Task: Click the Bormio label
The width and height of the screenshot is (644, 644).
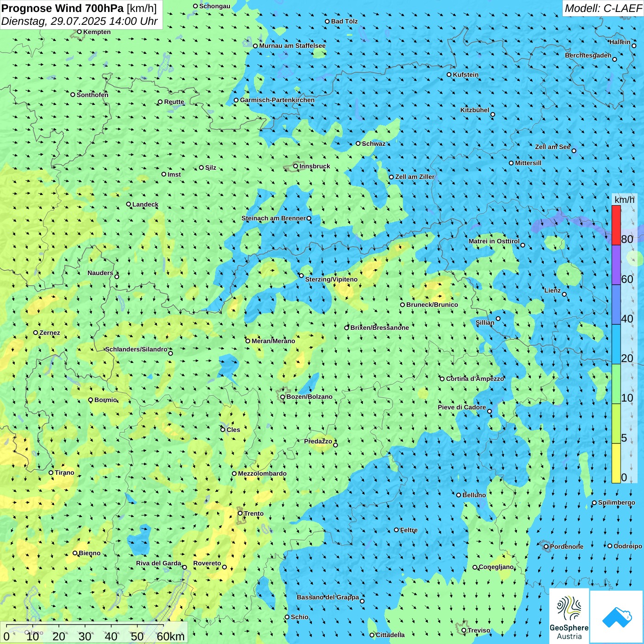Action: tap(106, 400)
